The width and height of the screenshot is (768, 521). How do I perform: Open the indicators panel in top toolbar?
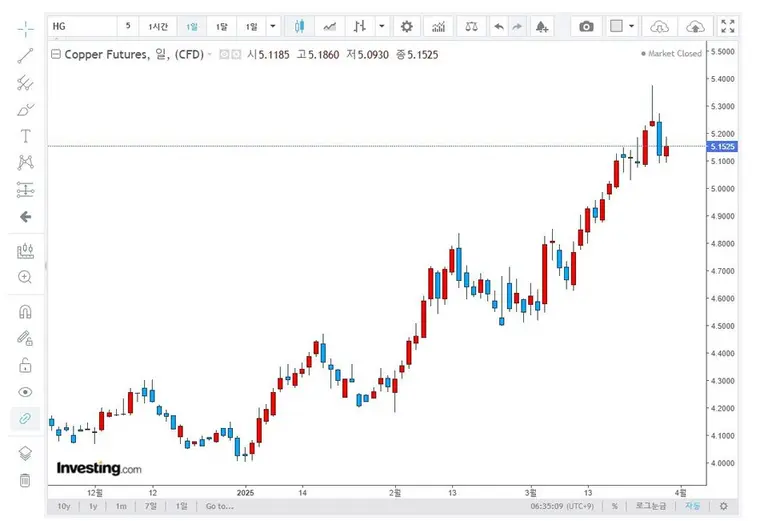pos(438,27)
